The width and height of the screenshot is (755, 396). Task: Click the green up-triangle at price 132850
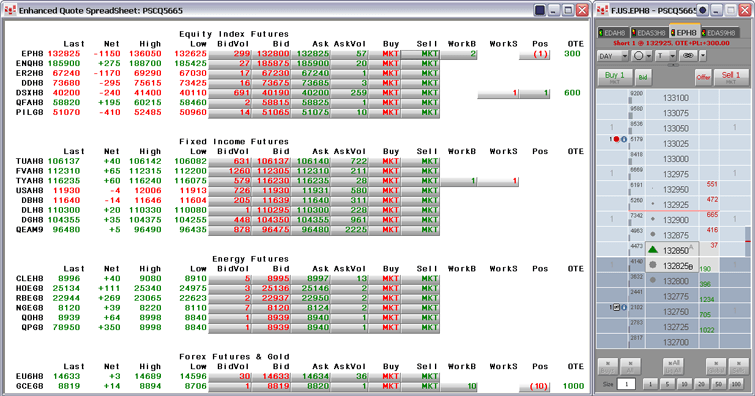click(652, 250)
